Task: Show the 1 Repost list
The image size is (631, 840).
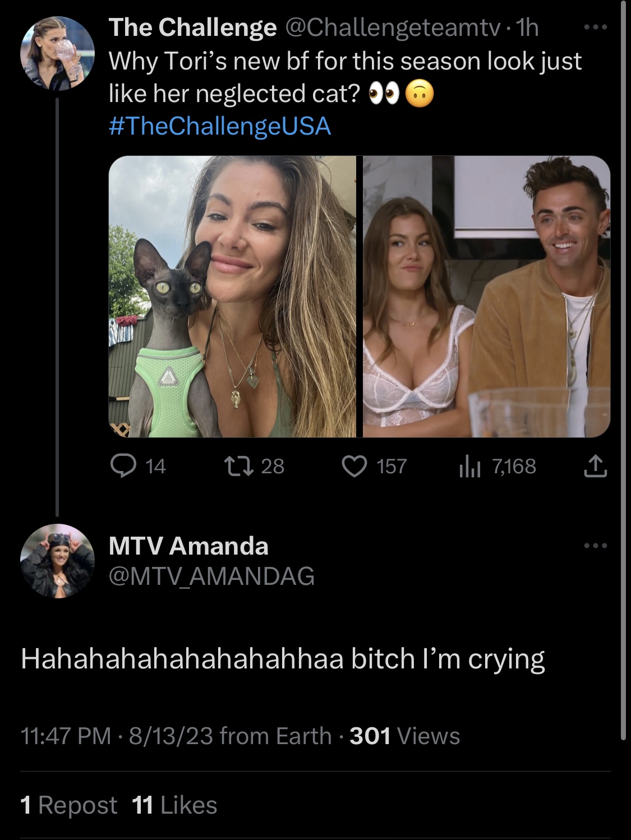Action: point(69,805)
